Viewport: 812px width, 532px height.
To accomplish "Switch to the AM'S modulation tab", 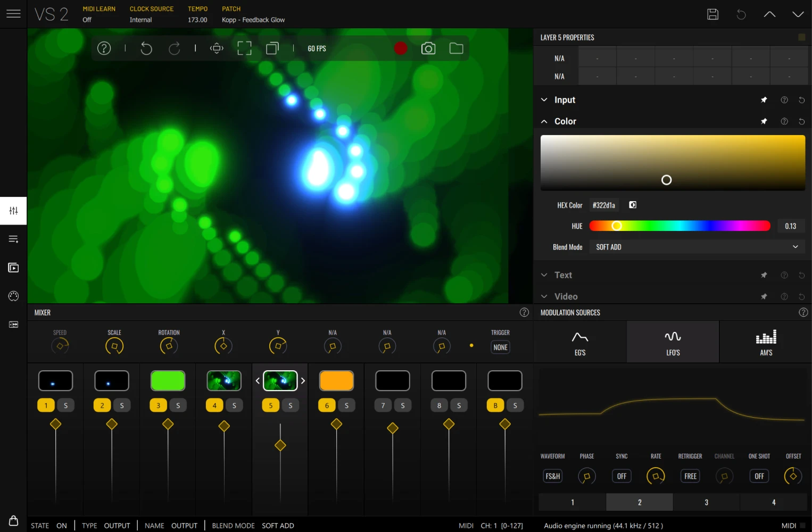I will [x=766, y=342].
